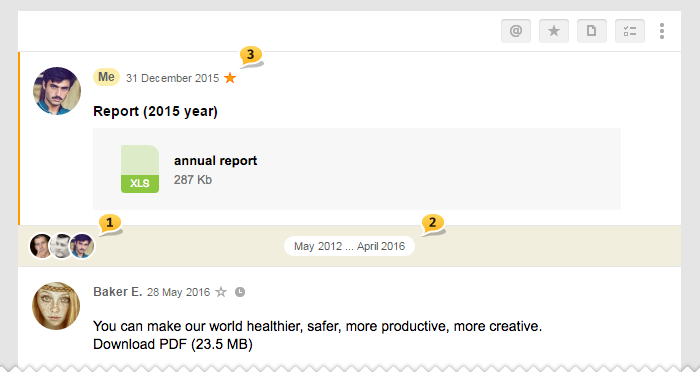Open the annual report XLS file icon
700x379 pixels.
140,169
